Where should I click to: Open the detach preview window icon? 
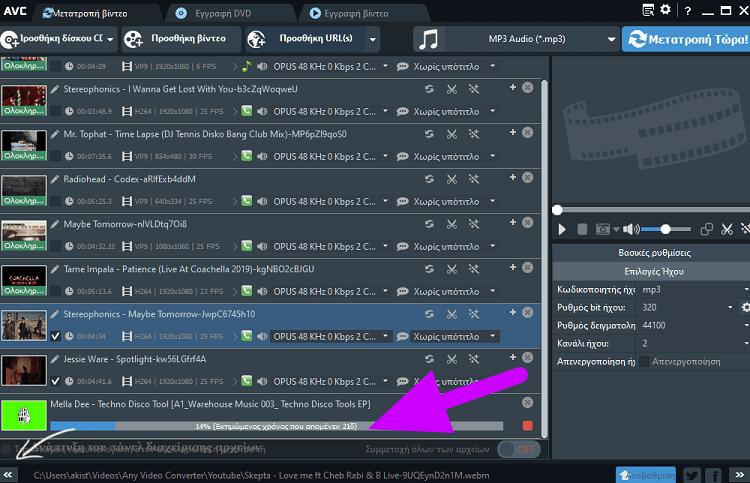pos(706,230)
